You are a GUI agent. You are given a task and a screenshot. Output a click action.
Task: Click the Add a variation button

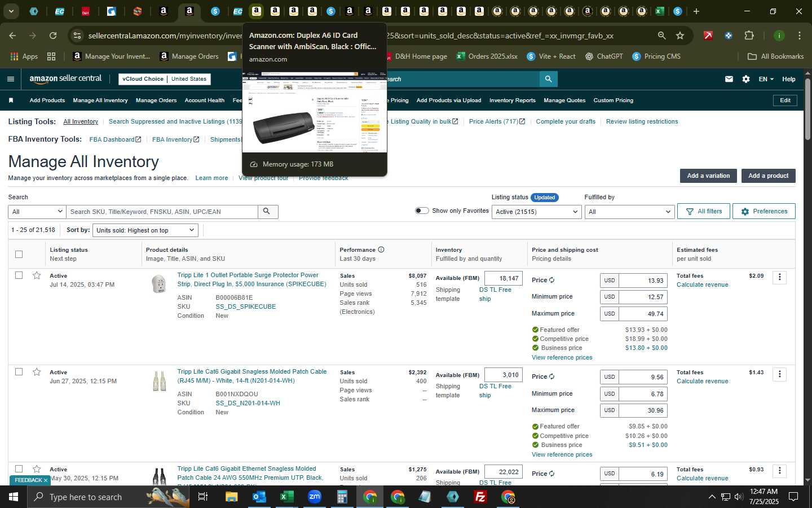coord(708,176)
